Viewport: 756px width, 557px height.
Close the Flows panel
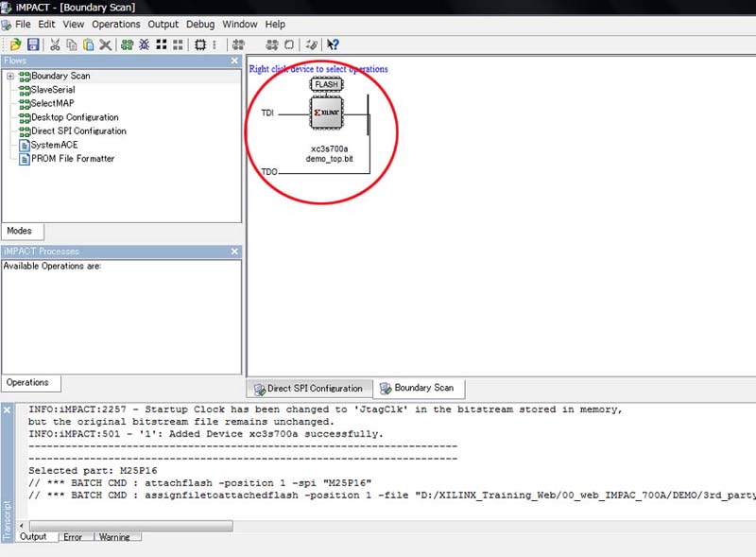click(234, 61)
